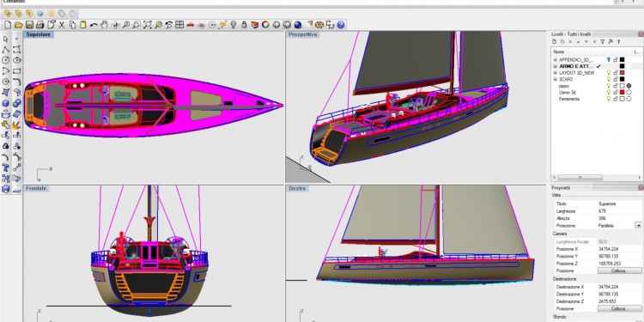Open the Proiezione dropdown arrow
Viewport: 644px width, 322px height.
pyautogui.click(x=638, y=226)
